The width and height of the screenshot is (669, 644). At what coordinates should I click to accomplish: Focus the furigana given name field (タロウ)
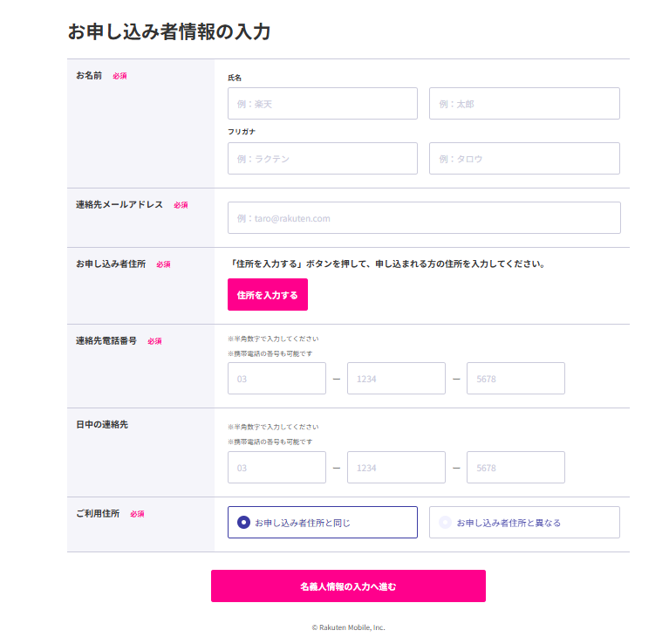point(524,159)
